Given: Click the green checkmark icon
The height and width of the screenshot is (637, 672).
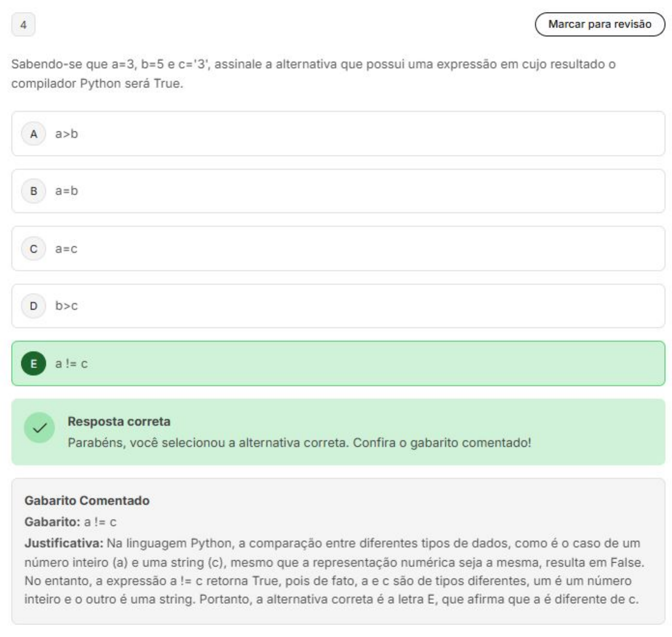Looking at the screenshot, I should 39,428.
